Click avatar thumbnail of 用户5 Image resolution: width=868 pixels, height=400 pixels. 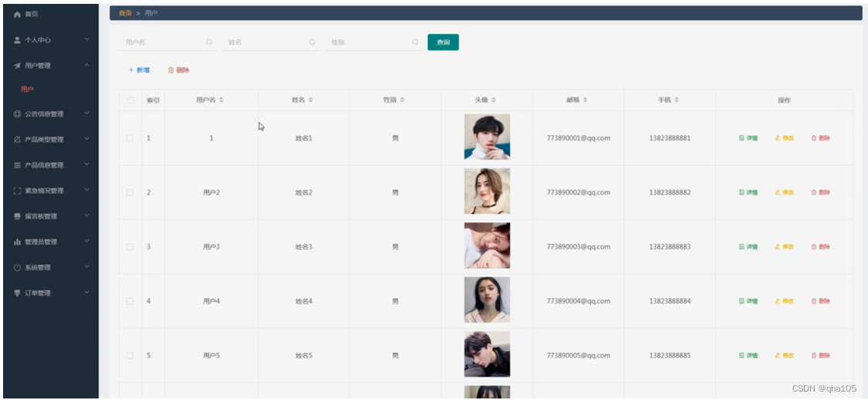click(487, 354)
